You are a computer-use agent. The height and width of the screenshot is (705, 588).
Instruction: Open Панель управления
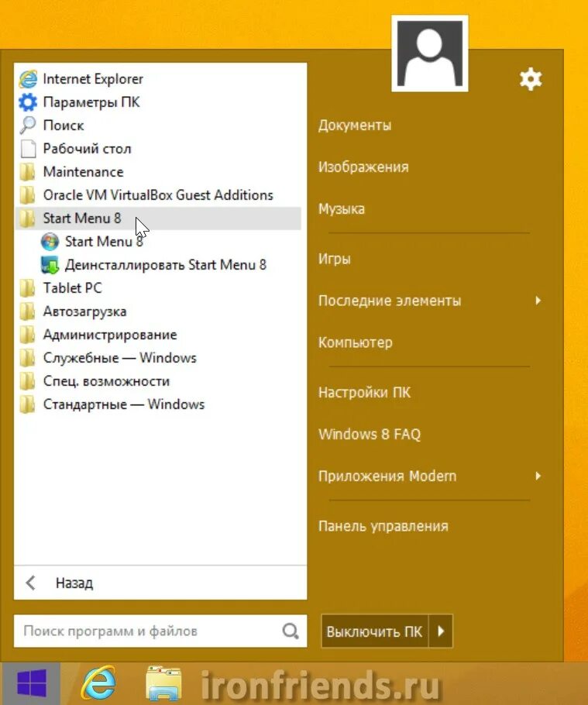[383, 526]
